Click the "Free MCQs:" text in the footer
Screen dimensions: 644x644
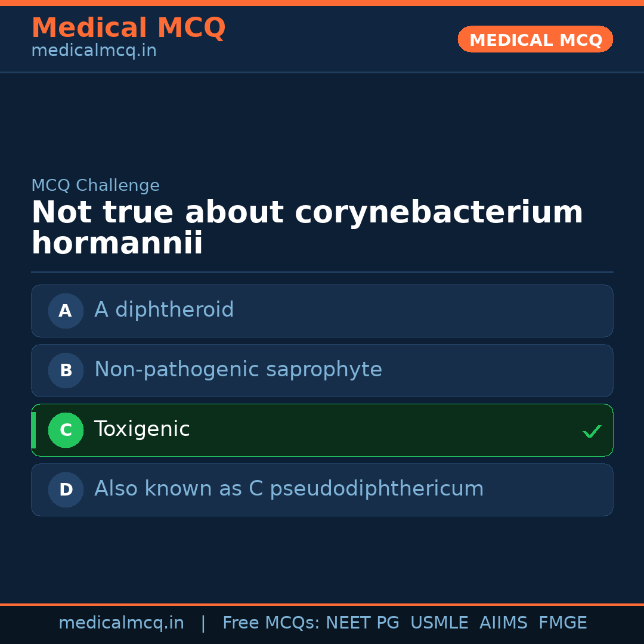271,623
